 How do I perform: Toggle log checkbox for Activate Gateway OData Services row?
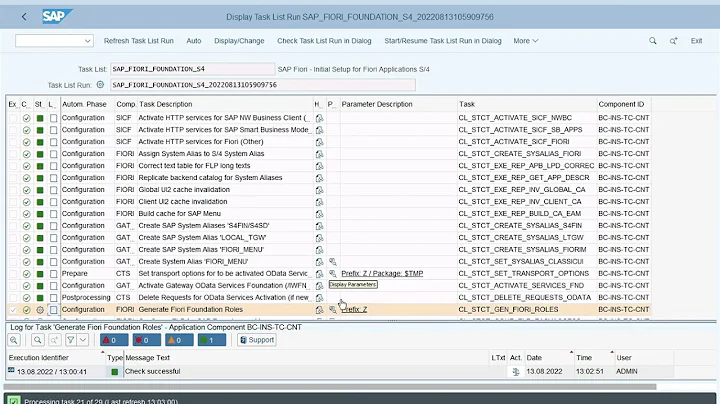54,286
